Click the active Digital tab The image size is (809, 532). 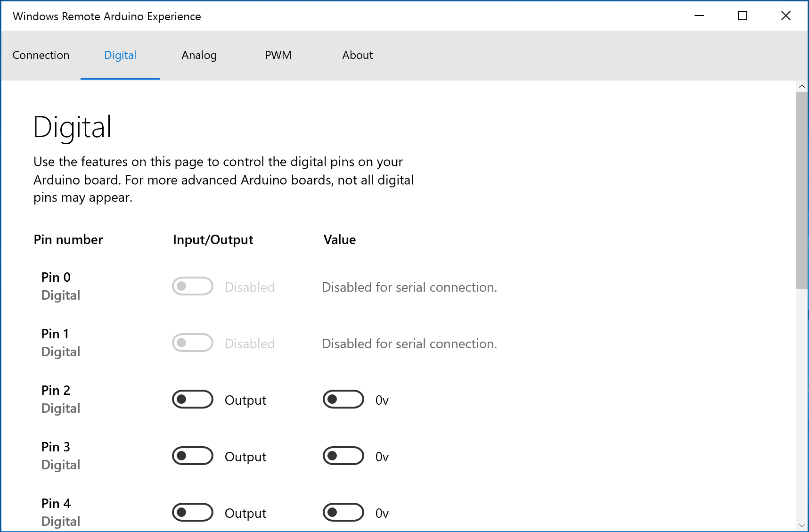[120, 55]
